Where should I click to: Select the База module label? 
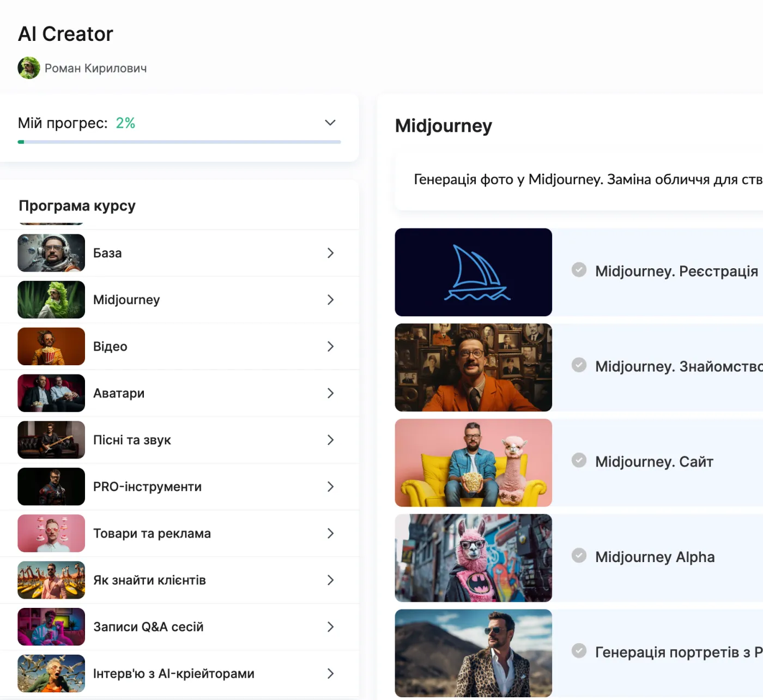pos(107,253)
